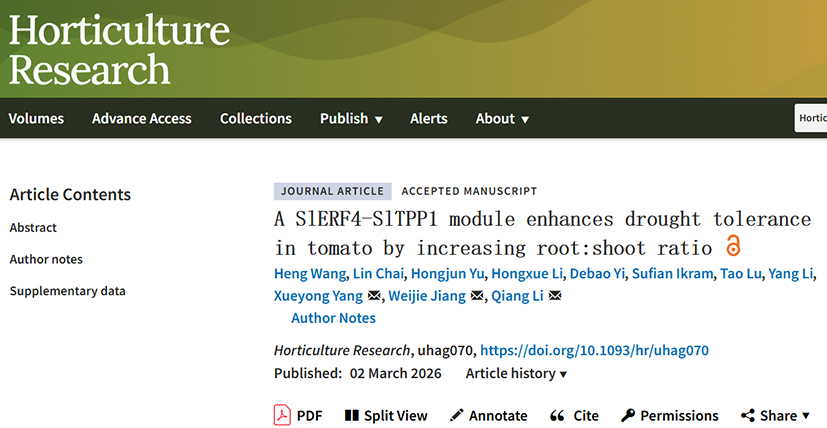Click the open access padlock icon
The width and height of the screenshot is (827, 428).
point(733,246)
